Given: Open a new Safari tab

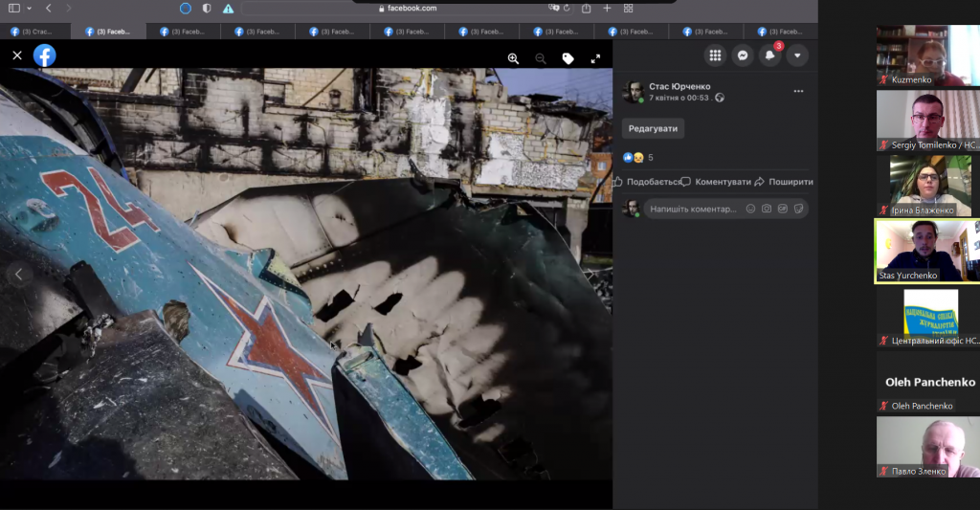Looking at the screenshot, I should (607, 8).
